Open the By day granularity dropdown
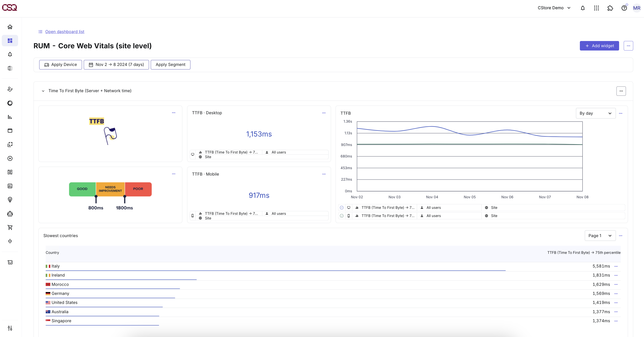 (x=596, y=113)
